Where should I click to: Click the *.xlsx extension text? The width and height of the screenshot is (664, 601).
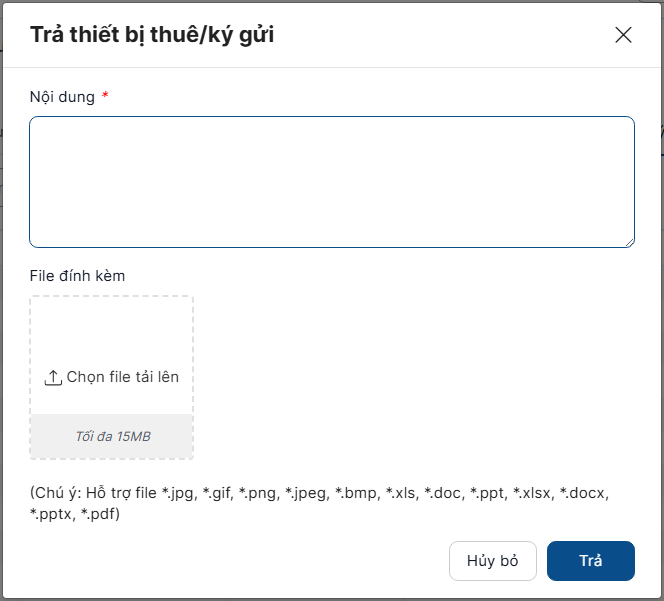click(x=532, y=494)
